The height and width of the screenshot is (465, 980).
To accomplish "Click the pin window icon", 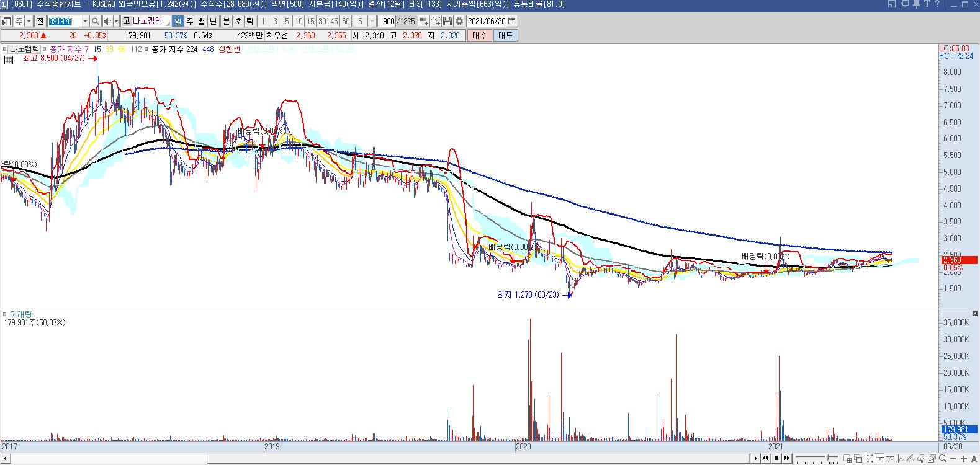I will [915, 4].
